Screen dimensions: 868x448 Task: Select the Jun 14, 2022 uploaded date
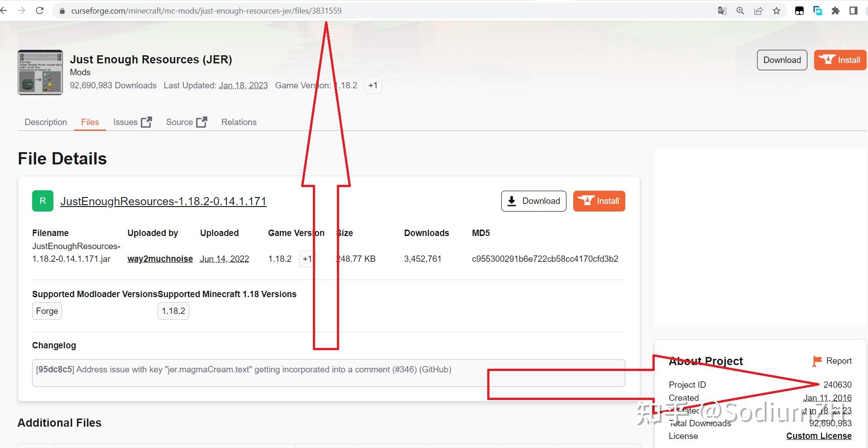225,259
